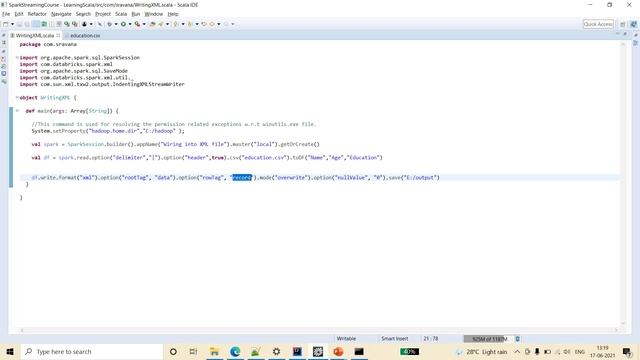Viewport: 640px width, 360px height.
Task: Open the Navigate menu
Action: point(61,14)
